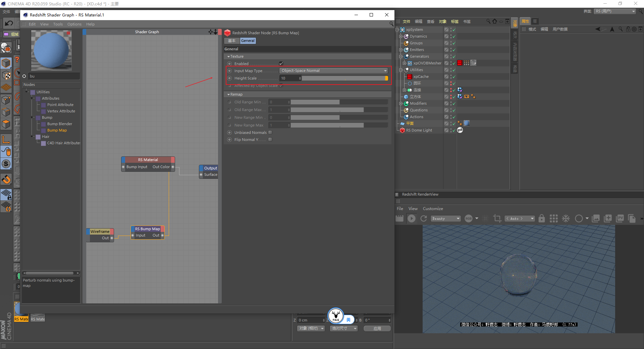Collapse the Texture section
644x349 pixels.
pos(228,57)
